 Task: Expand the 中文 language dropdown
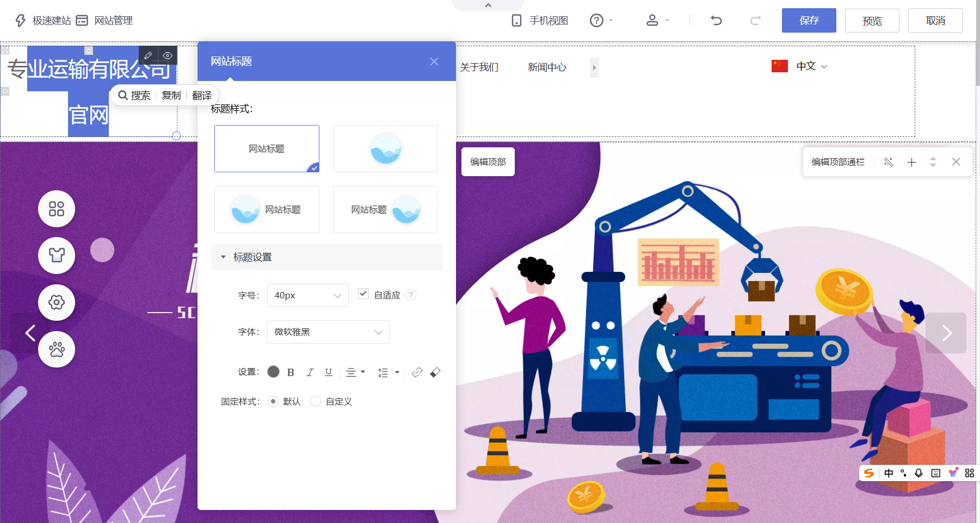[810, 66]
